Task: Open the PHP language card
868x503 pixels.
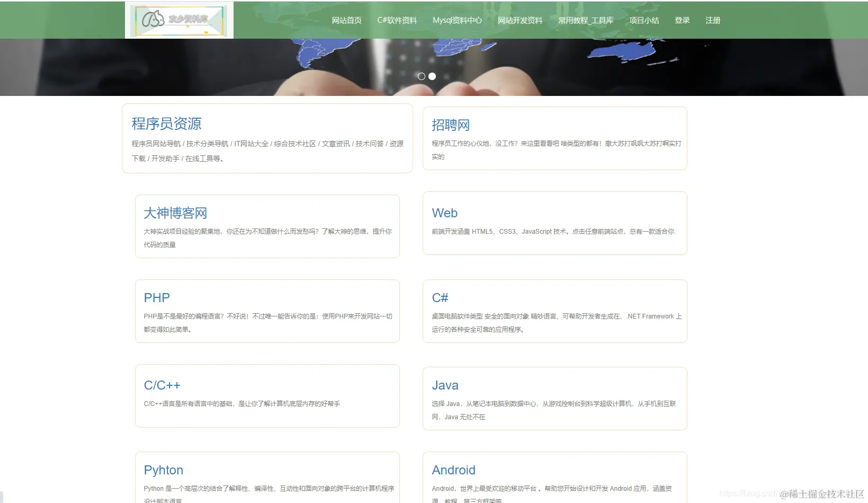Action: pyautogui.click(x=267, y=311)
